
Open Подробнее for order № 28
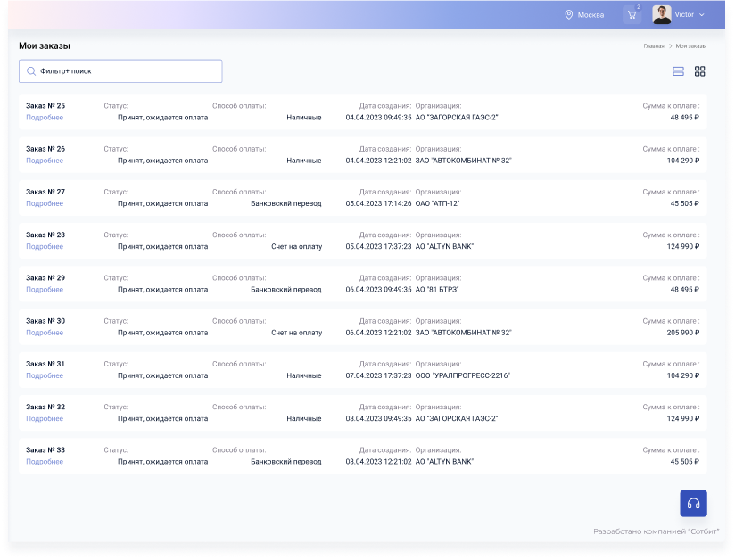click(45, 246)
